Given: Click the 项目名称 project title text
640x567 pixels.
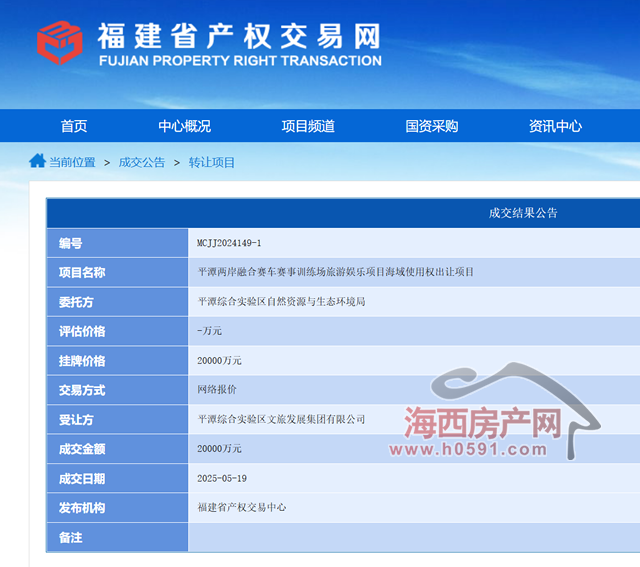Looking at the screenshot, I should pos(336,272).
